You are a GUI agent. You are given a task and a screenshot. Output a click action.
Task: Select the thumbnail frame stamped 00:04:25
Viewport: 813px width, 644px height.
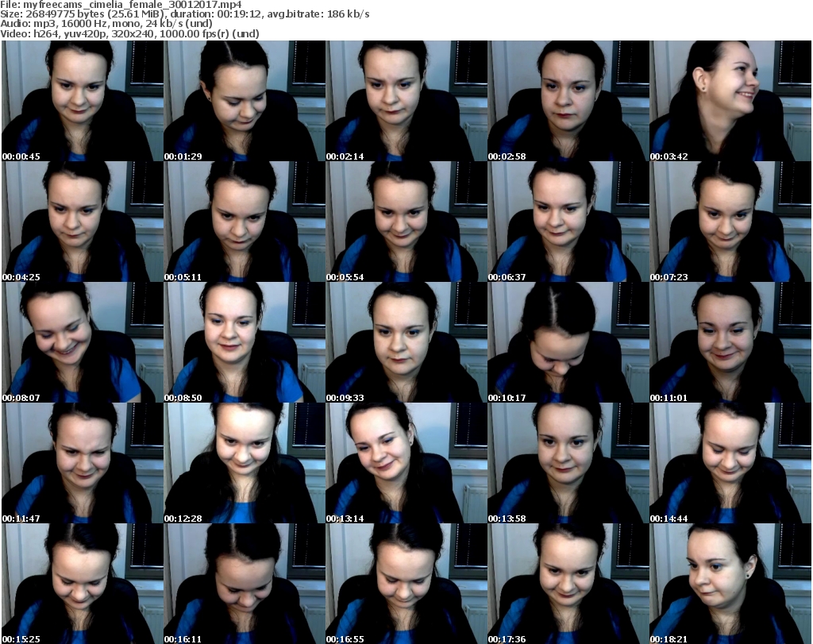point(83,222)
